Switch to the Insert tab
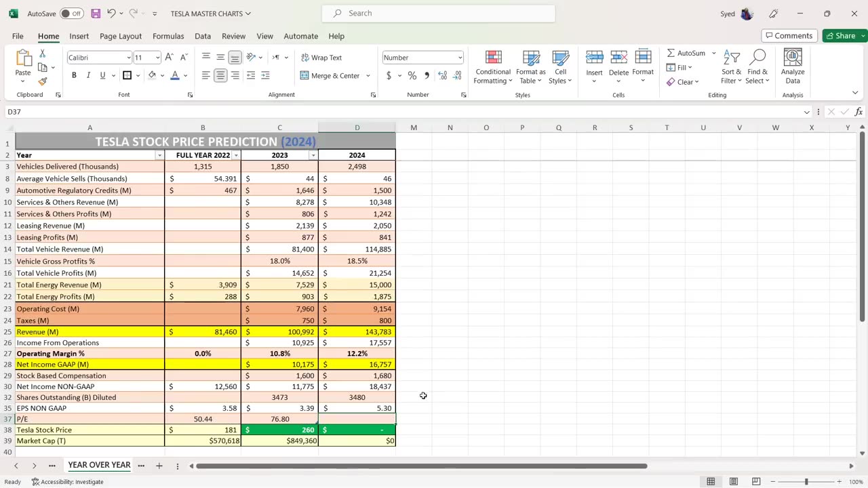This screenshot has width=868, height=488. point(79,36)
